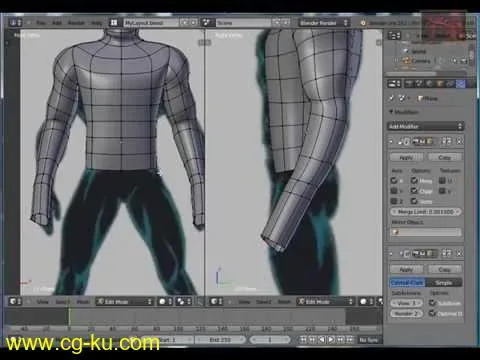The width and height of the screenshot is (480, 360).
Task: Toggle Subdivide UVs checkbox
Action: [x=433, y=303]
